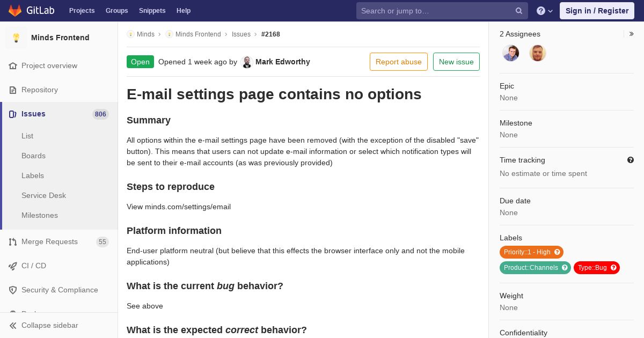644x338 pixels.
Task: Open the Help top menu item
Action: click(x=184, y=11)
